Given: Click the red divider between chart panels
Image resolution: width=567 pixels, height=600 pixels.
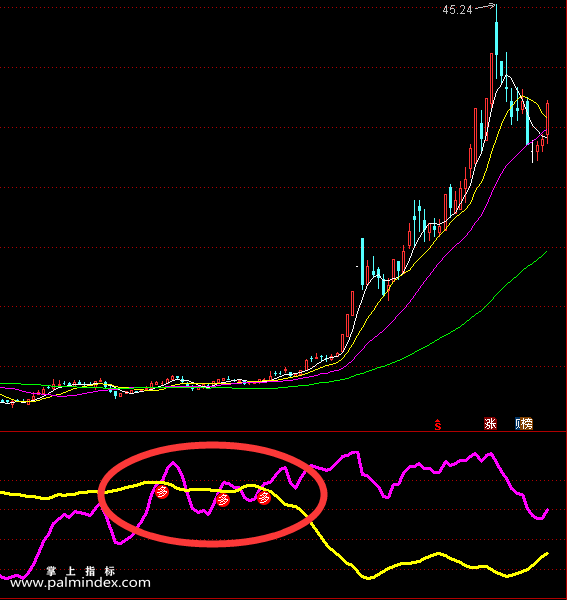Looking at the screenshot, I should click(x=284, y=431).
